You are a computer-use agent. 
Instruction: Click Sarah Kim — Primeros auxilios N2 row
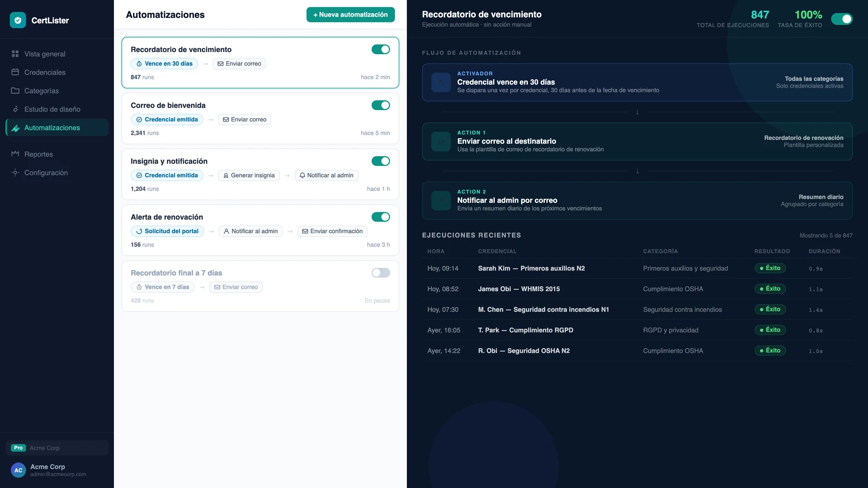pos(637,268)
